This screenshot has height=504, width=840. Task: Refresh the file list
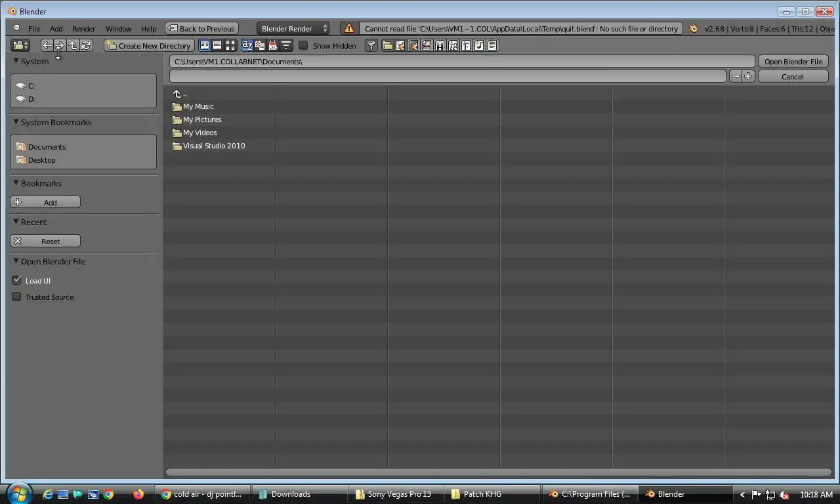pyautogui.click(x=86, y=45)
